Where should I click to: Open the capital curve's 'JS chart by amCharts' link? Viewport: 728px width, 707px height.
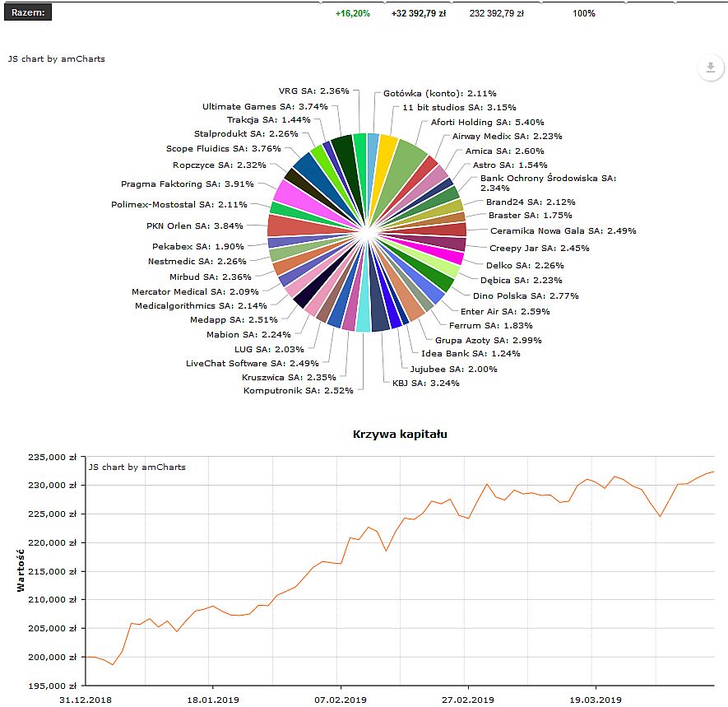tap(137, 467)
